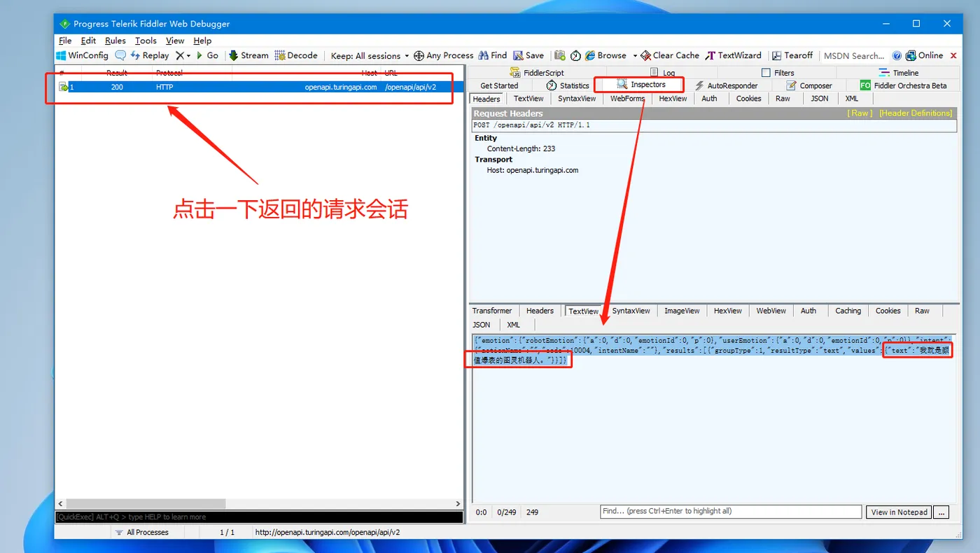
Task: Click the response Find text field
Action: pos(731,512)
